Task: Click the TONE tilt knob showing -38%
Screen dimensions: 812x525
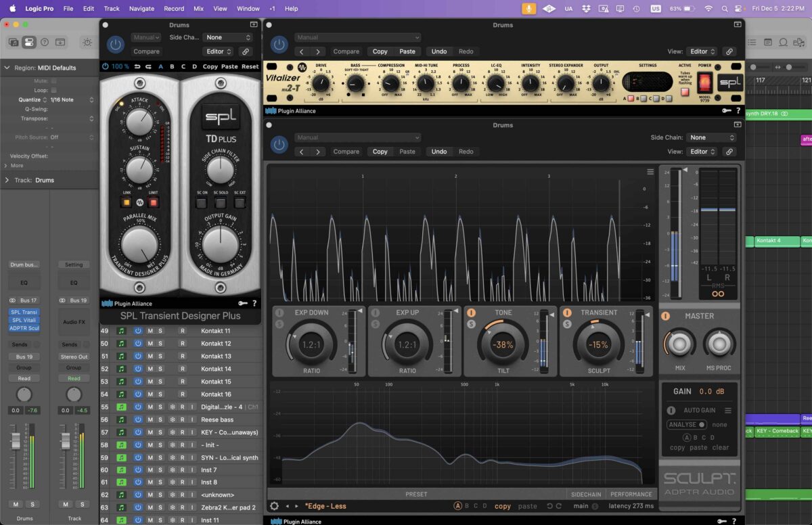Action: point(503,344)
